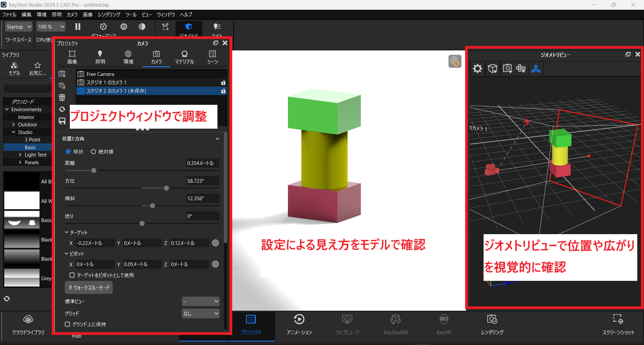
Task: Toggle lock on スタジオ 2 のカメラ 1
Action: [x=223, y=91]
